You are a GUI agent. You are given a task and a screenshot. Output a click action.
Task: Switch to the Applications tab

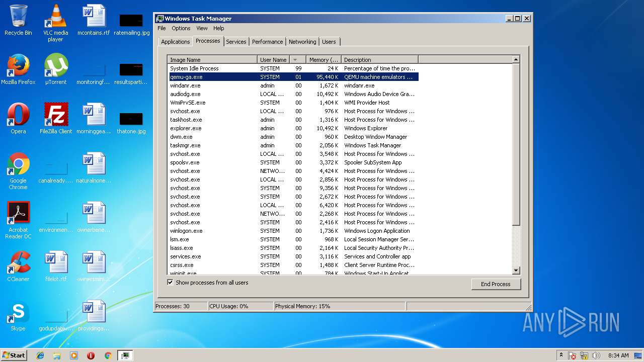tap(175, 42)
